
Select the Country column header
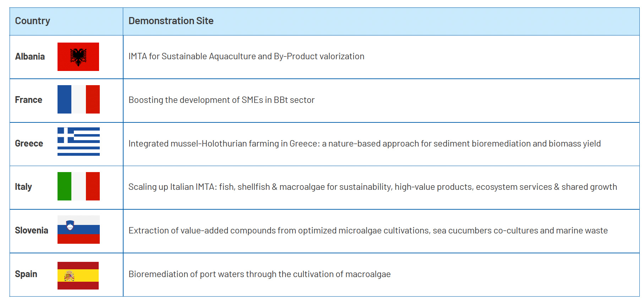(x=33, y=21)
